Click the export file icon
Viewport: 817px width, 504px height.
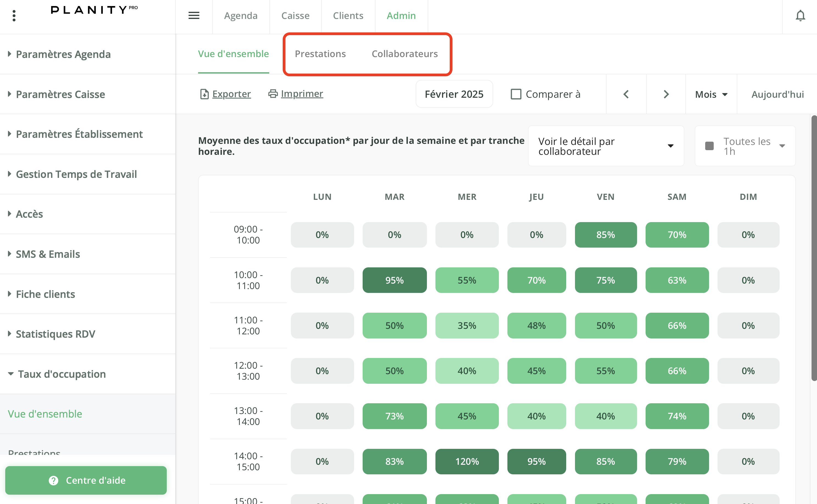click(x=204, y=94)
